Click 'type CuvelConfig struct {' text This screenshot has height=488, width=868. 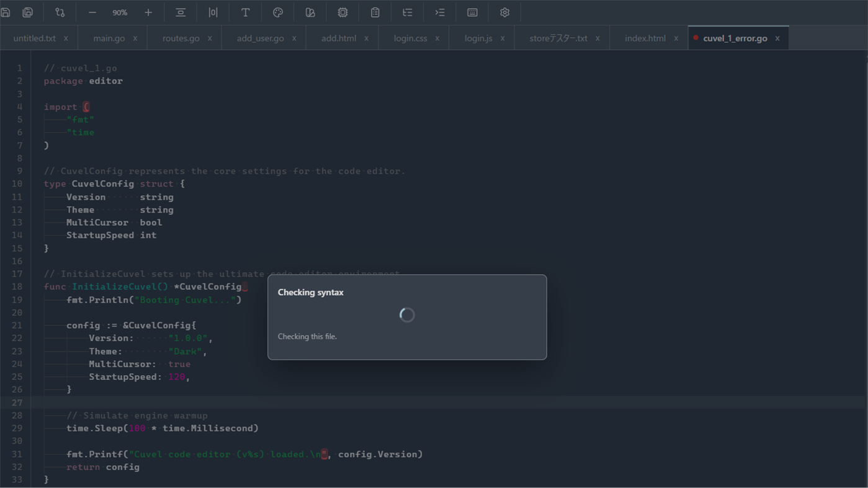[114, 184]
